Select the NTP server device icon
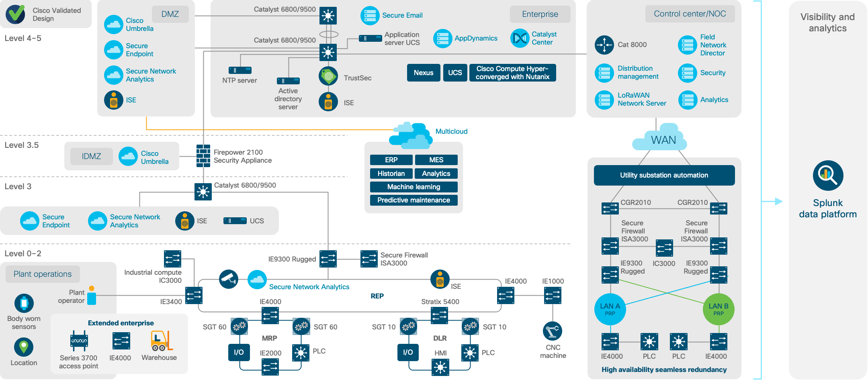This screenshot has height=380, width=868. pos(240,70)
